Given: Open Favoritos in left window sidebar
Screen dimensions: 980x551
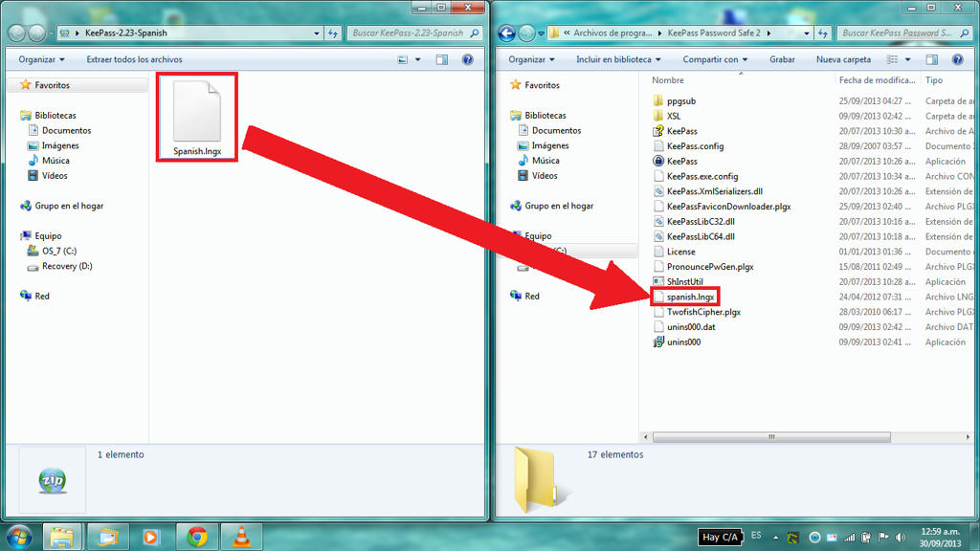Looking at the screenshot, I should (52, 85).
